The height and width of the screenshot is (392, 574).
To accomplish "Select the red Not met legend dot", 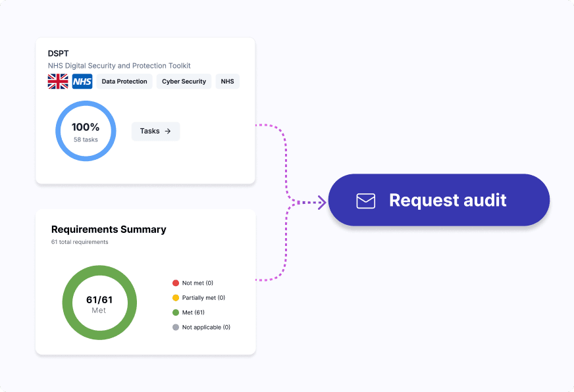I will click(x=176, y=283).
